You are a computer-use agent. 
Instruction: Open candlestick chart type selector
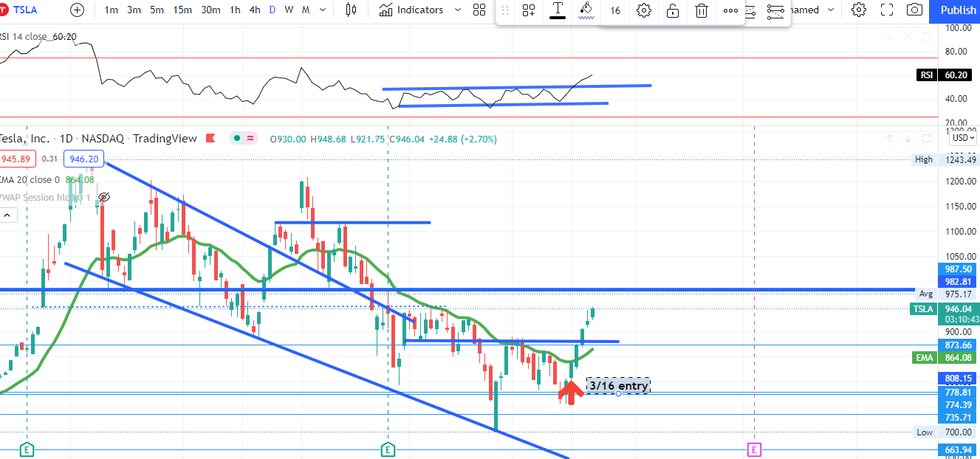351,10
